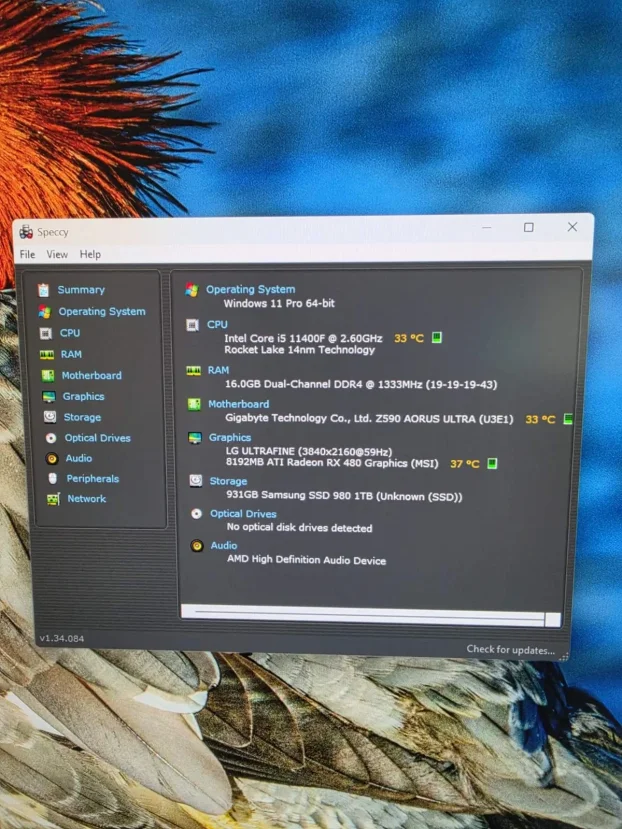Open the Help menu
Viewport: 622px width, 829px height.
90,254
